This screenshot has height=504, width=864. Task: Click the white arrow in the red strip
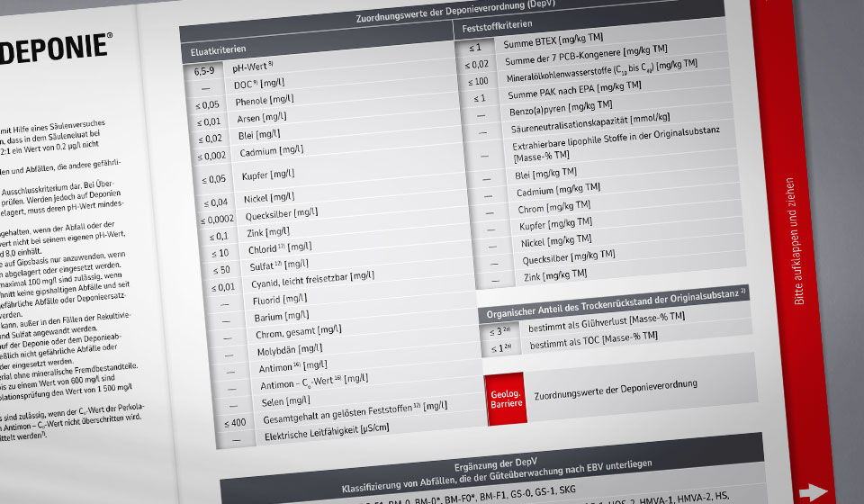tap(814, 491)
